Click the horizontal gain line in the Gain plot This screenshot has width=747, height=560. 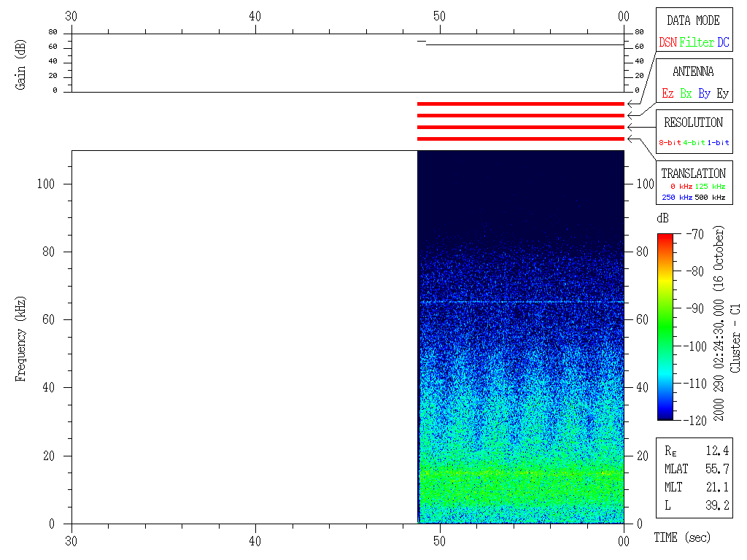(524, 45)
